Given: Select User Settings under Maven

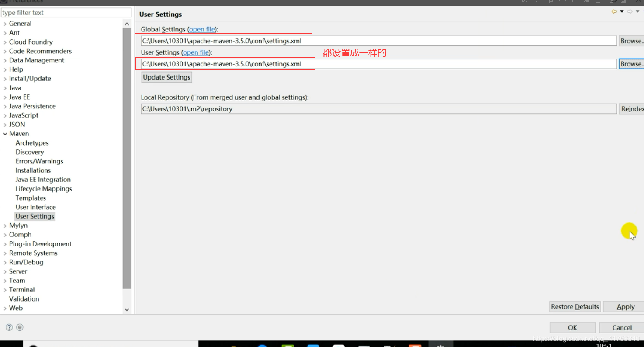Looking at the screenshot, I should pyautogui.click(x=35, y=216).
